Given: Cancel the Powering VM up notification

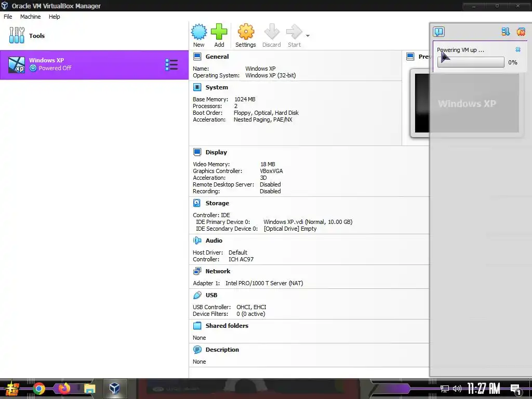Looking at the screenshot, I should click(518, 49).
